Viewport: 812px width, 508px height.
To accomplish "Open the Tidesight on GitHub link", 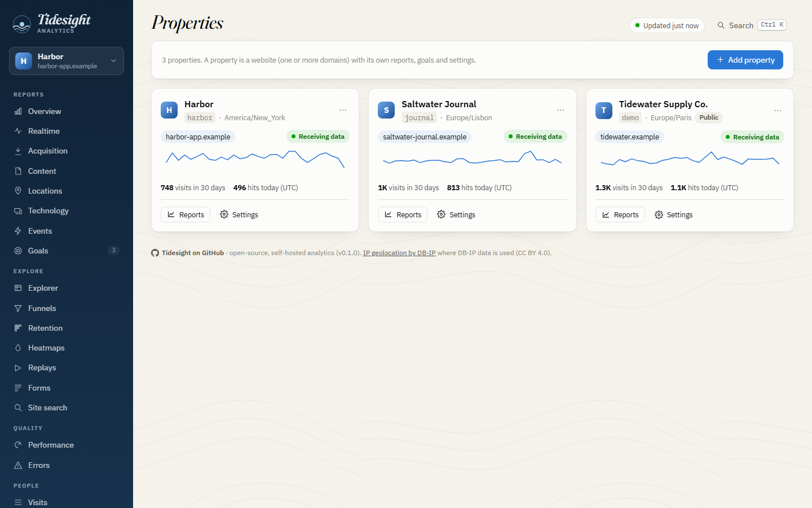I will coord(187,253).
